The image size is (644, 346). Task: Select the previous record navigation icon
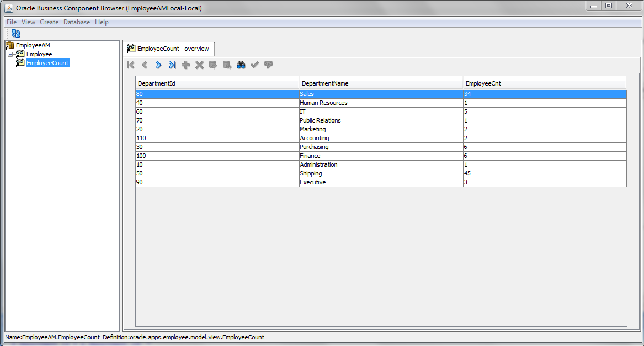(144, 65)
